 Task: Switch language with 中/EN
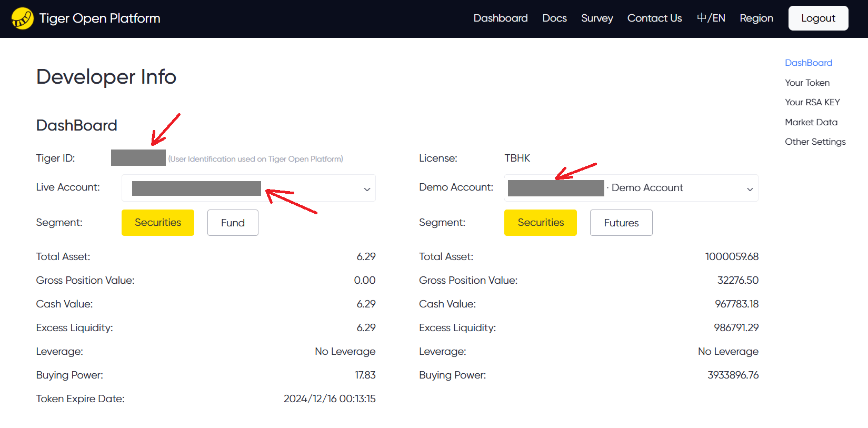(x=711, y=18)
